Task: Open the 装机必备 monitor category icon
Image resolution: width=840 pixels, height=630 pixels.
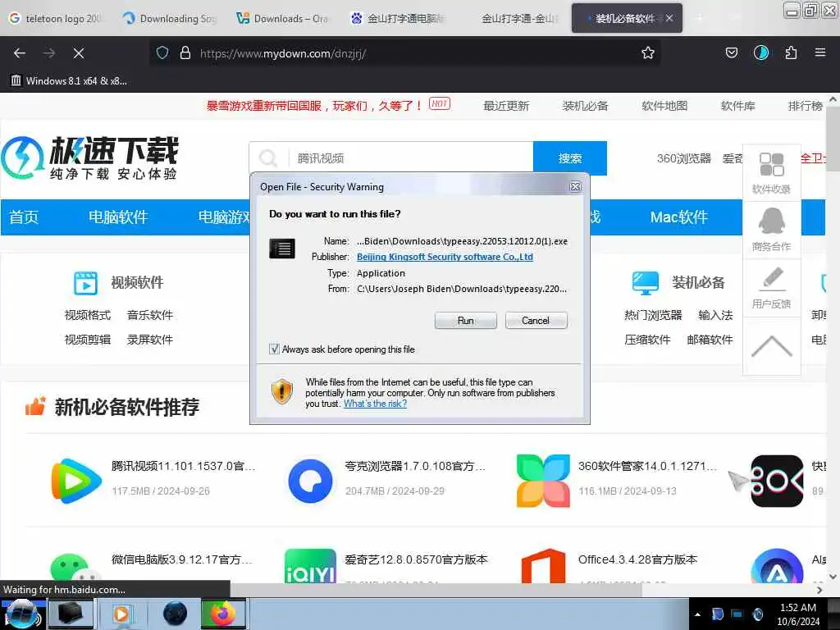Action: pyautogui.click(x=646, y=283)
